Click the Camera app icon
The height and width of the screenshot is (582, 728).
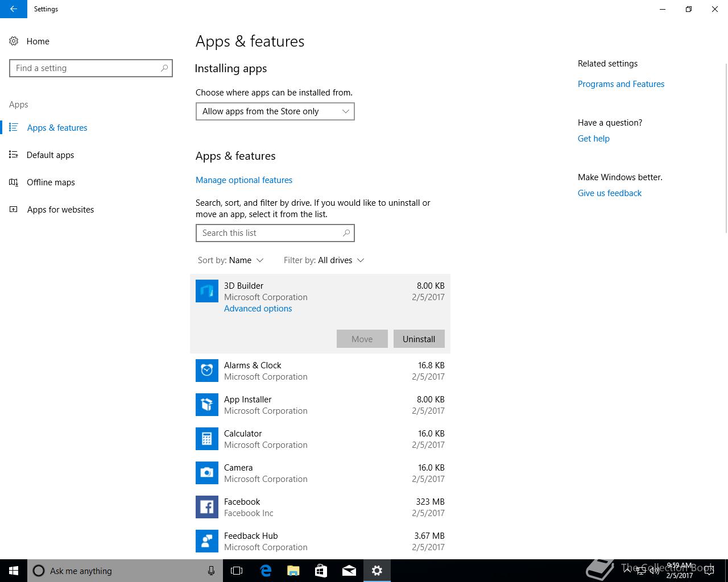pos(207,473)
